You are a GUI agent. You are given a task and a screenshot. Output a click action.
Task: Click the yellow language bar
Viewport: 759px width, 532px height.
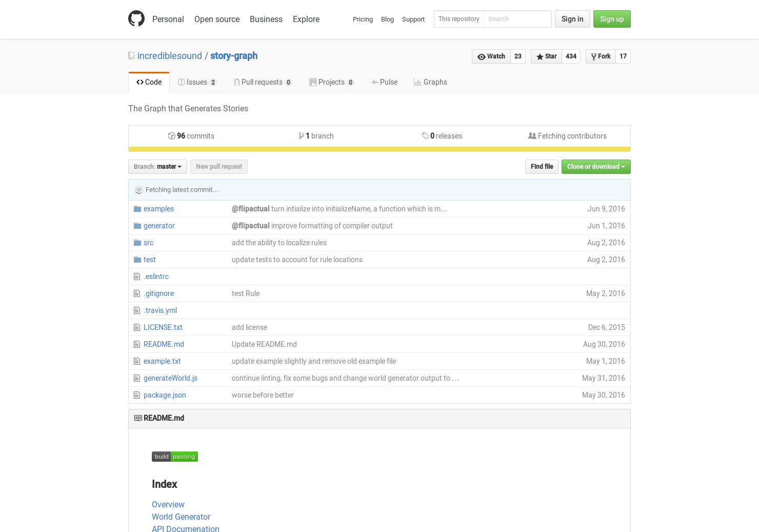[x=379, y=149]
